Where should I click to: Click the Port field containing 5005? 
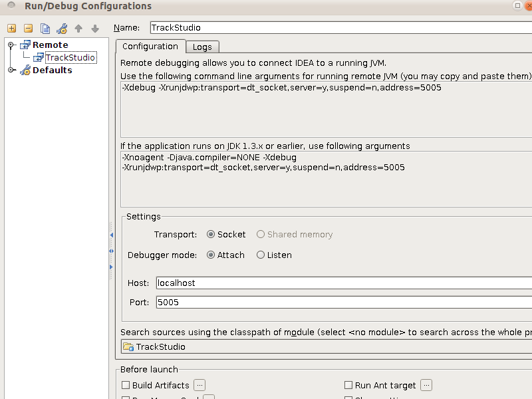click(344, 303)
